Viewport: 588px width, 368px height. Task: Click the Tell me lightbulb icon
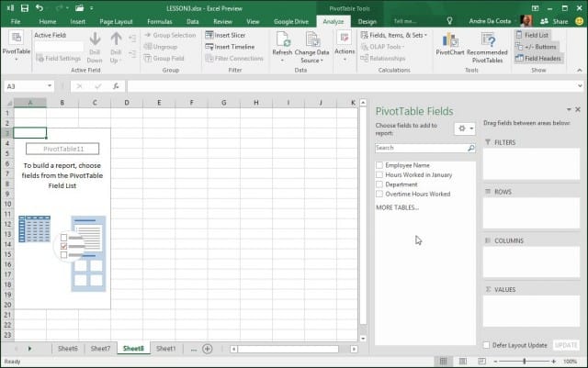(x=449, y=21)
